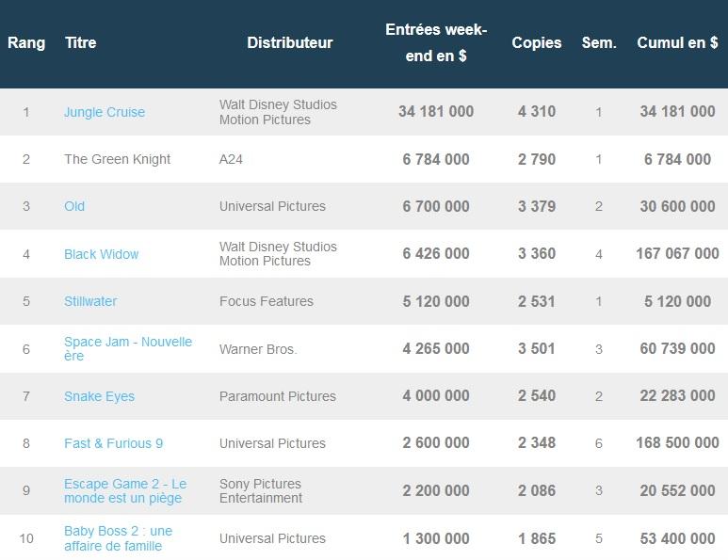Select Fast & Furious 9 week count 6
The image size is (728, 560).
tap(599, 443)
